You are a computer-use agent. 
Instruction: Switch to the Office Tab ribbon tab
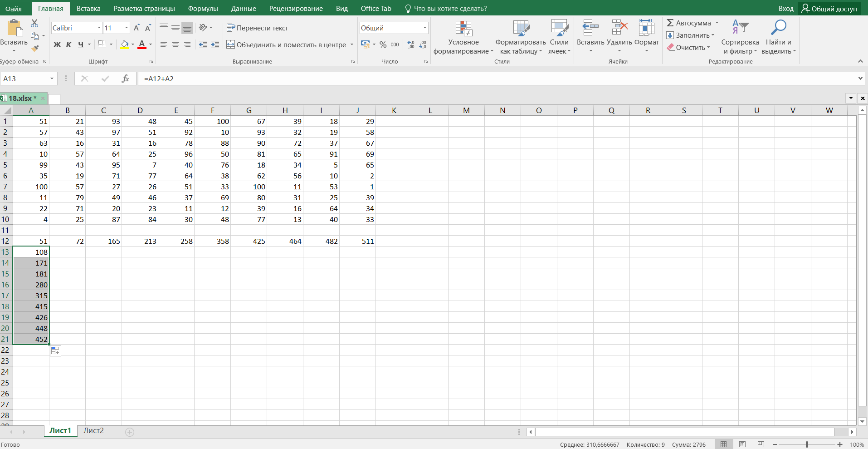(376, 9)
